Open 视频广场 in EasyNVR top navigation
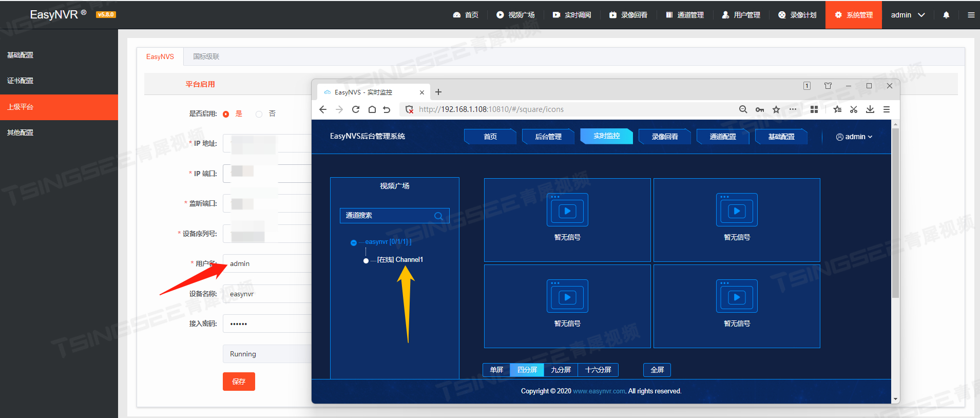980x418 pixels. pos(515,15)
